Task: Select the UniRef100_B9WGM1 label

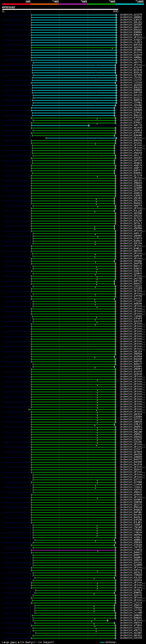Action: pos(131,618)
